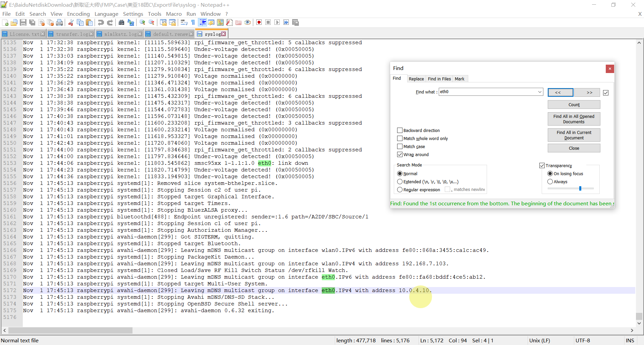Click the Print toolbar icon
The image size is (644, 345).
pos(60,22)
